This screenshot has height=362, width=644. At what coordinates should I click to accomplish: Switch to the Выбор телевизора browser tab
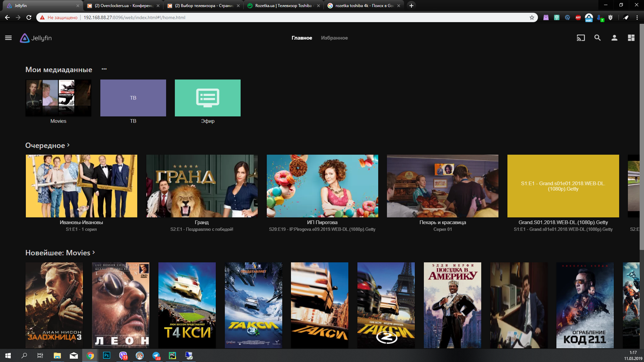(203, 6)
